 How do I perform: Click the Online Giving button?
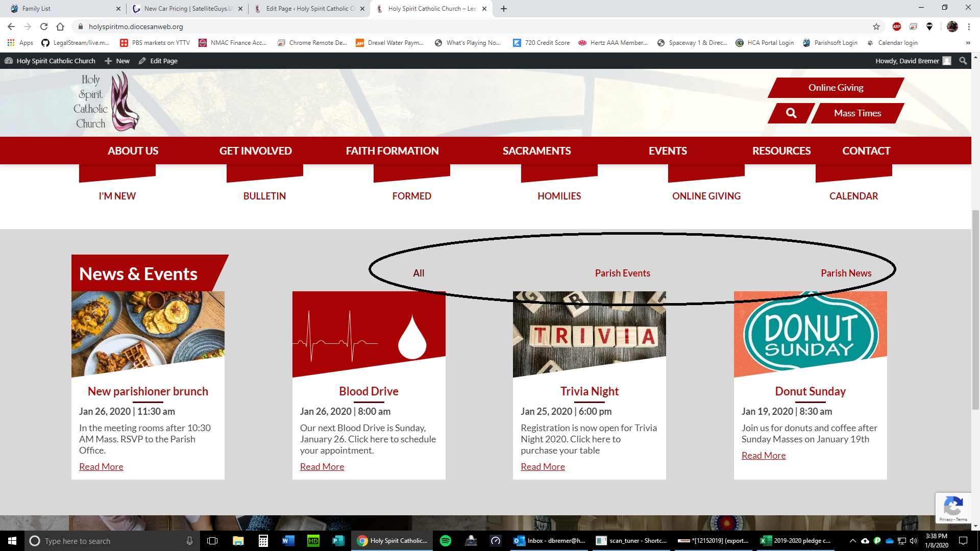(836, 88)
